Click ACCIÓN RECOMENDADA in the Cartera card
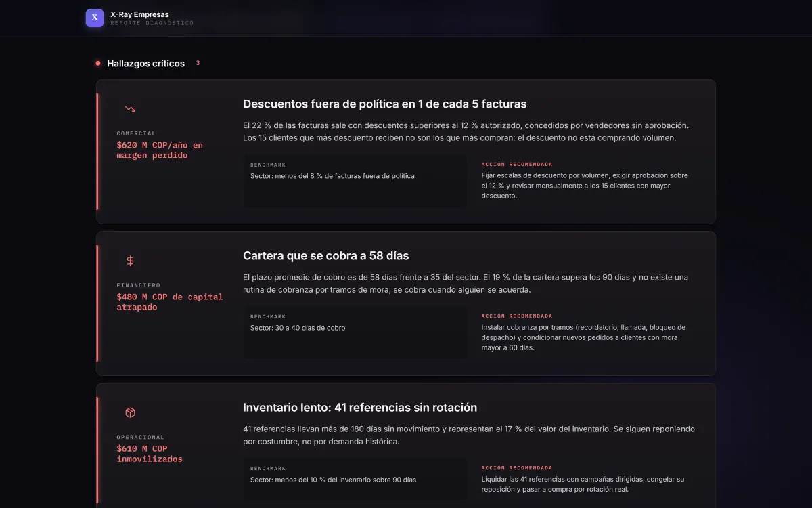 click(x=517, y=316)
